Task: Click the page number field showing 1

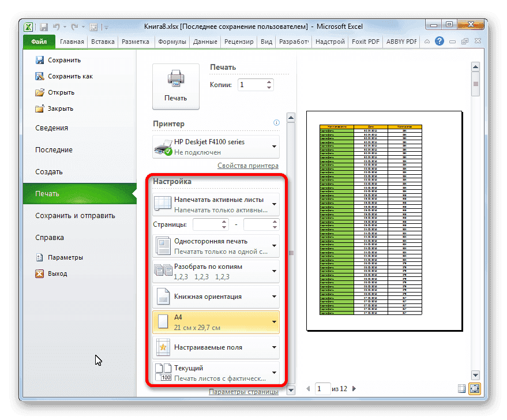Action: (x=322, y=389)
